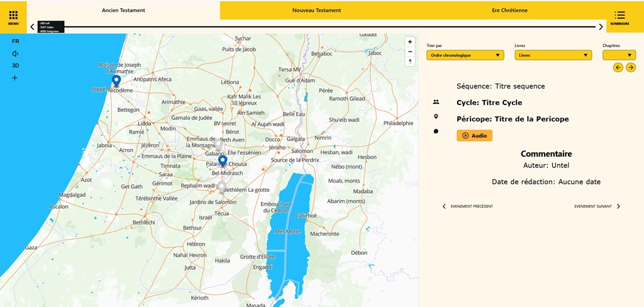
Task: Click the location pin icon in side panel
Action: tap(436, 116)
